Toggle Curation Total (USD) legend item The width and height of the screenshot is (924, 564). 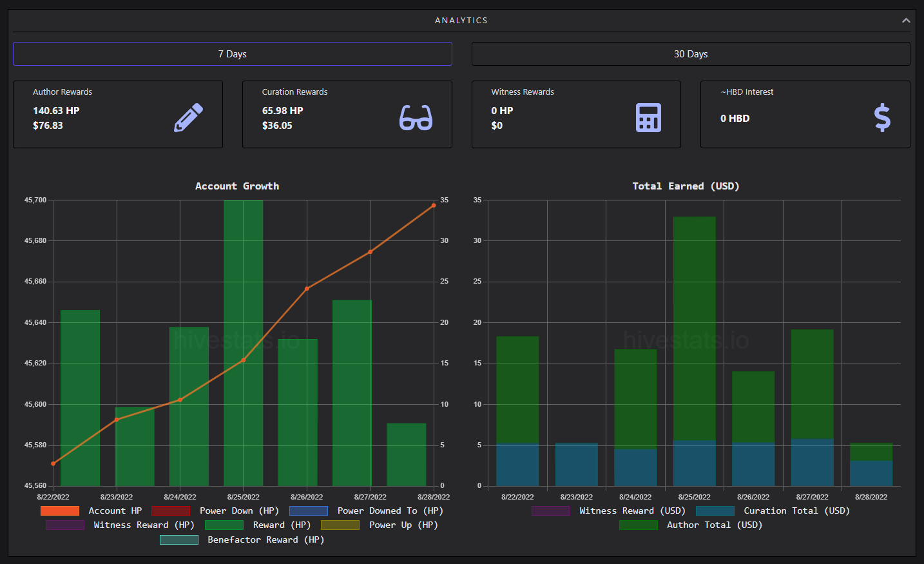[x=773, y=511]
